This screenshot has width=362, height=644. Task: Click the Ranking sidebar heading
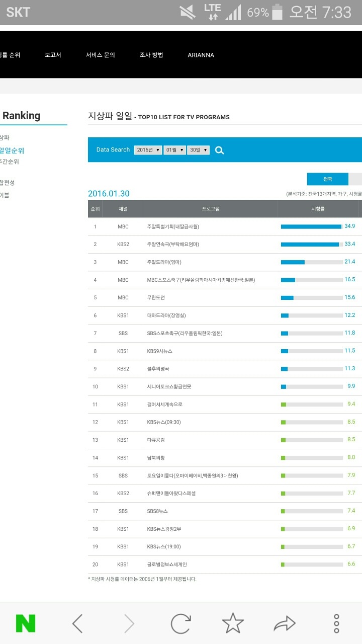[x=21, y=116]
